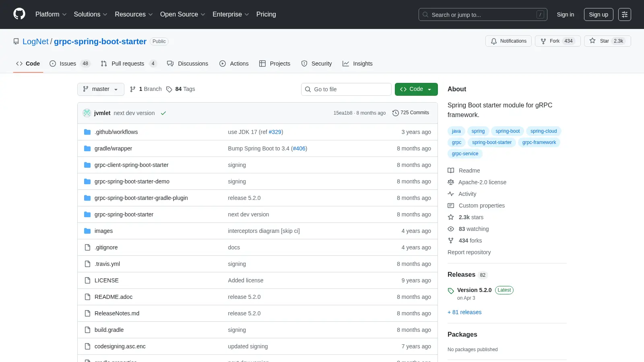
Task: Click the Go to file input
Action: (x=346, y=89)
